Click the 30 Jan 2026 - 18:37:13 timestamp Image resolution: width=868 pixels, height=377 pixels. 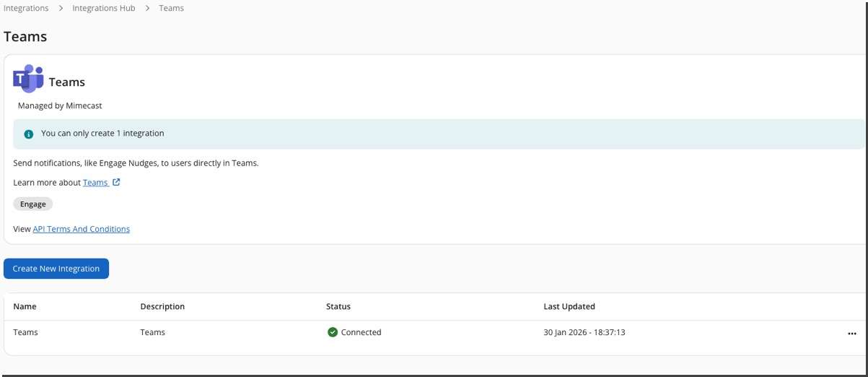point(584,332)
